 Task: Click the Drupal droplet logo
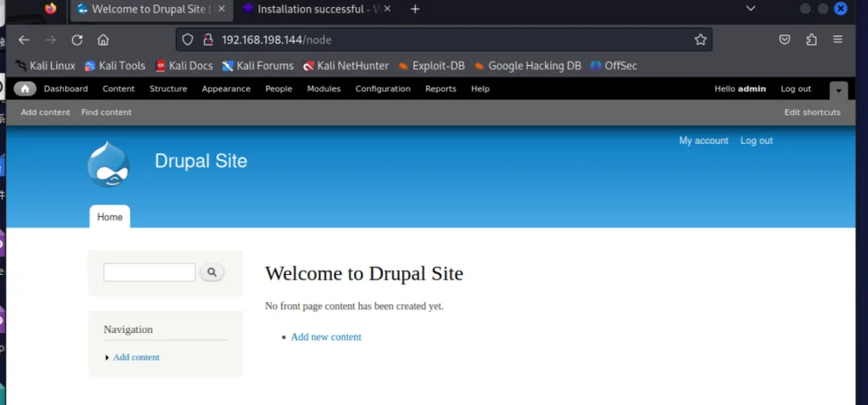point(108,164)
